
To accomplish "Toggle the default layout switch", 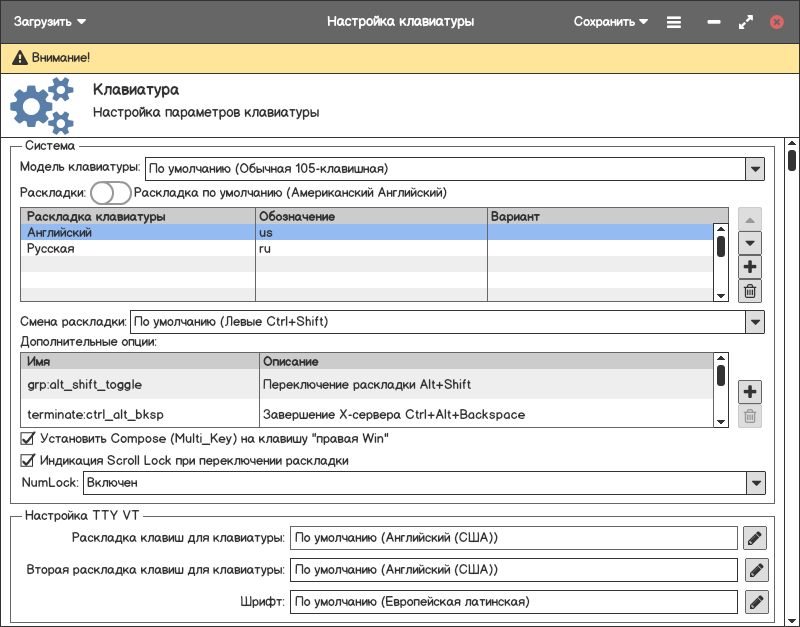I will coord(110,192).
